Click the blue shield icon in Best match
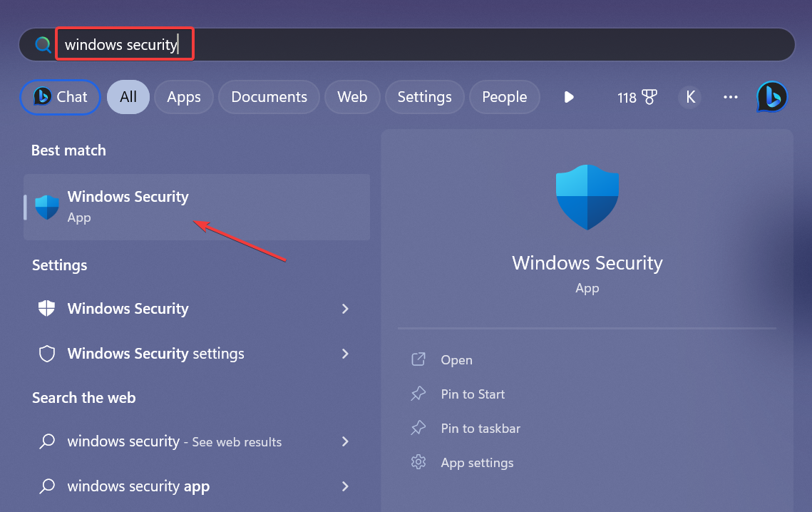 tap(47, 207)
